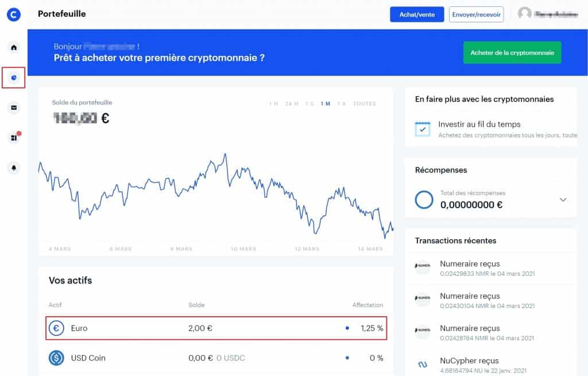
Task: Click Acheter de la cryptomonnaie green button
Action: pyautogui.click(x=512, y=52)
